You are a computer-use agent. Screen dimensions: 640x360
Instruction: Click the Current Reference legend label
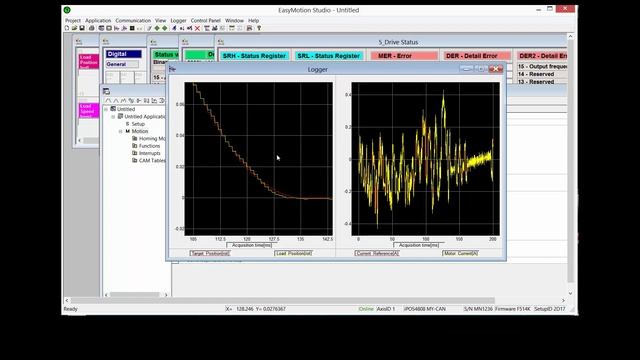(x=377, y=253)
